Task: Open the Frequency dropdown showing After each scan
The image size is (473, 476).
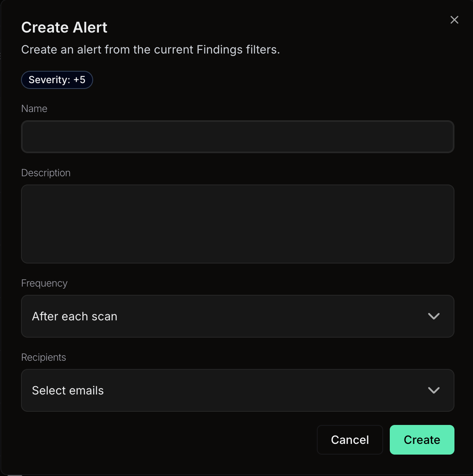Action: point(238,316)
